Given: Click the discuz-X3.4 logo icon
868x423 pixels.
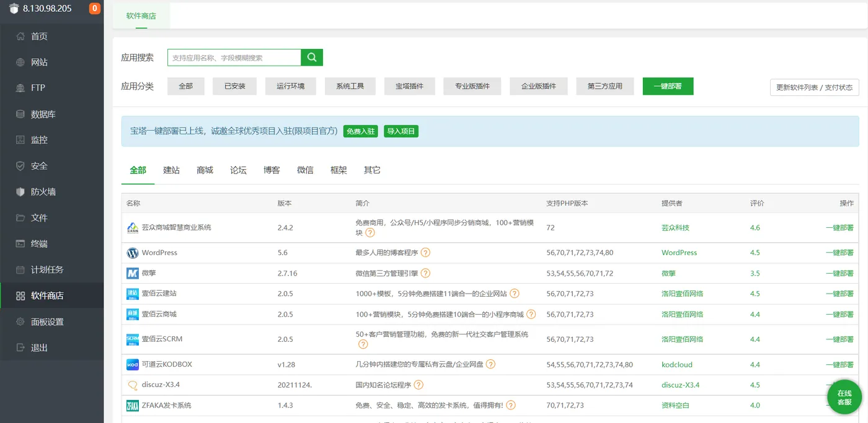Looking at the screenshot, I should 133,385.
